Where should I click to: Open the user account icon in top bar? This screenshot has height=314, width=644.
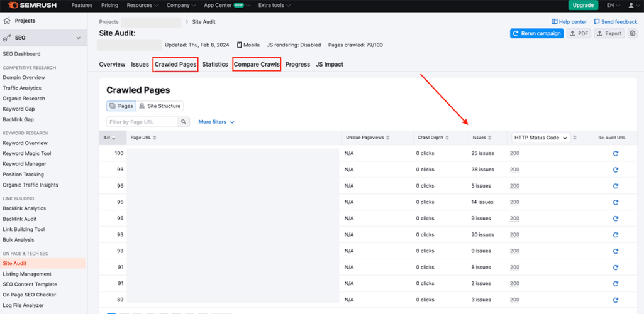click(x=631, y=6)
